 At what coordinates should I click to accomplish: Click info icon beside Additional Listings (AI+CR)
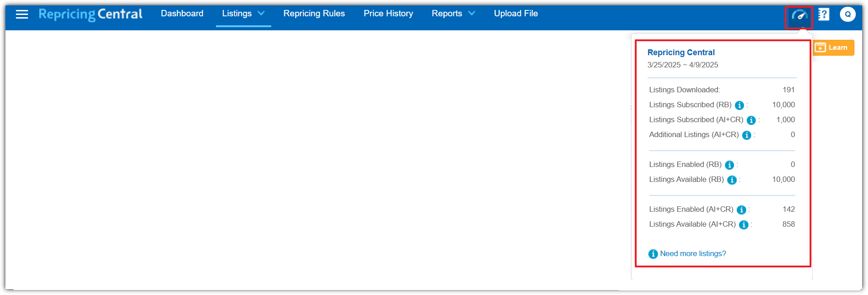[747, 135]
